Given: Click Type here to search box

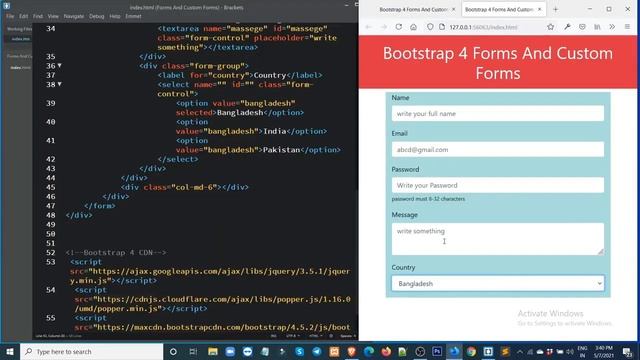Looking at the screenshot, I should coord(91,351).
